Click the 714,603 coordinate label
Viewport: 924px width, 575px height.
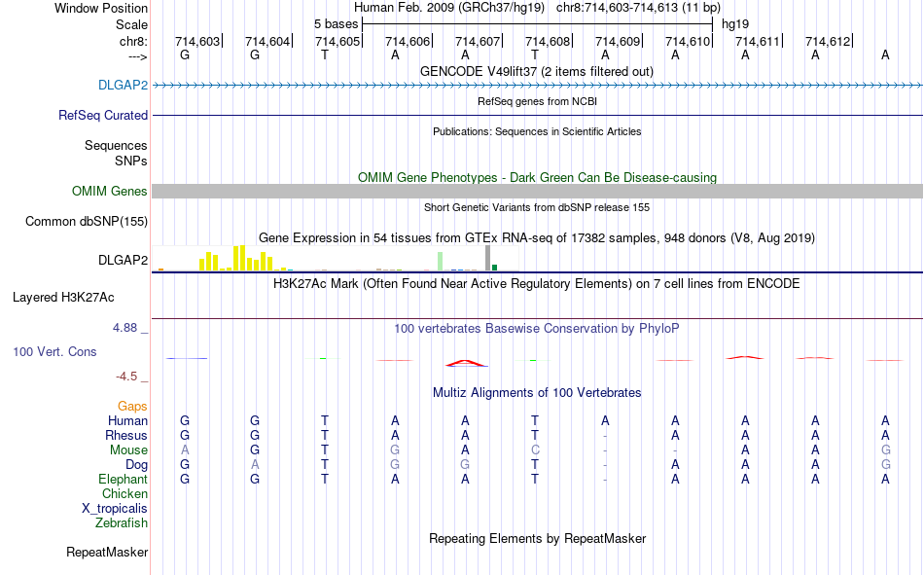(197, 41)
